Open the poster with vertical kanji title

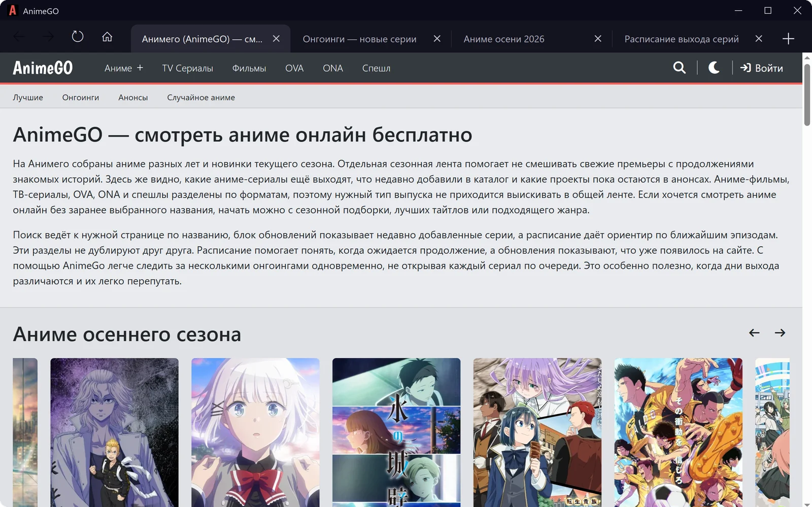point(396,432)
